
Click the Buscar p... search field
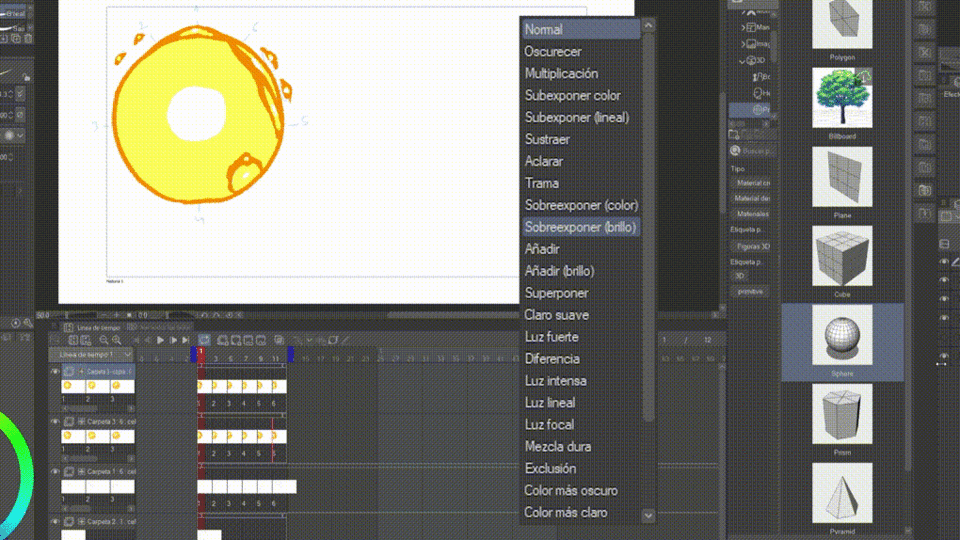757,151
